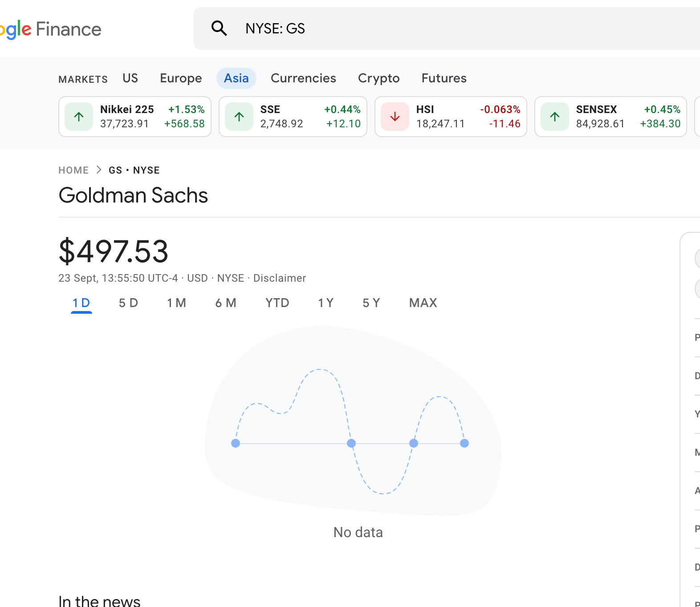Select the YTD chart range
Image resolution: width=700 pixels, height=607 pixels.
(x=277, y=303)
